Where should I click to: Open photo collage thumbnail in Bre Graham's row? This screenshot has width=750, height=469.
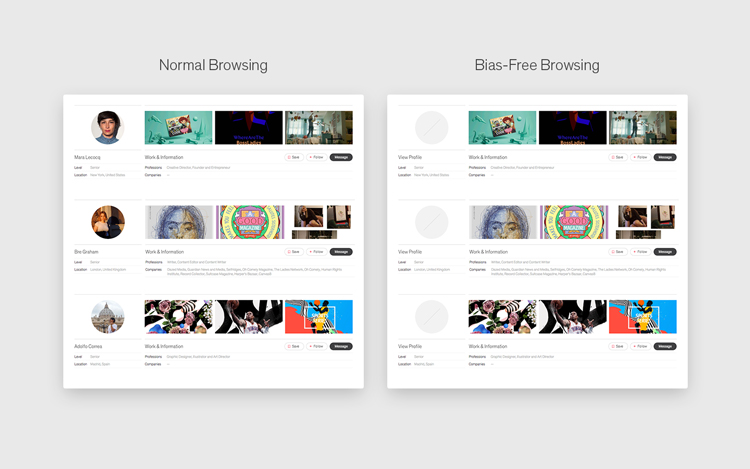pyautogui.click(x=320, y=222)
